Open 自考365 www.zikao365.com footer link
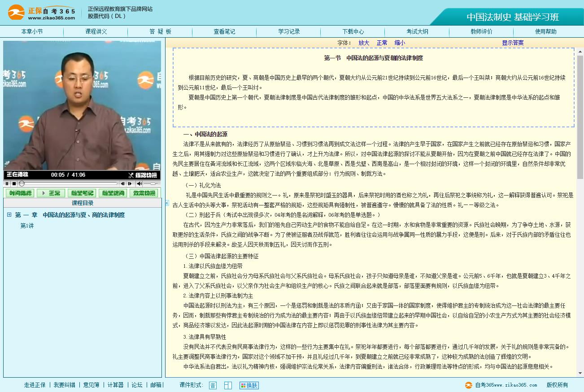Image resolution: width=584 pixels, height=392 pixels. point(501,385)
